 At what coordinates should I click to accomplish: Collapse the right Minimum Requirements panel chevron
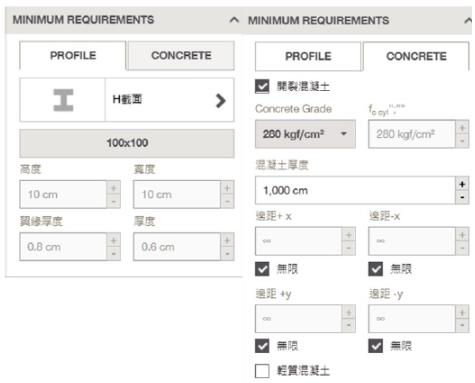tap(468, 21)
